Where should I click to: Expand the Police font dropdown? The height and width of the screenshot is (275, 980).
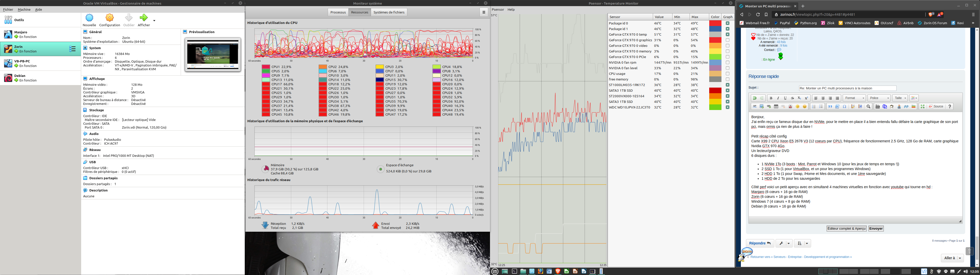pyautogui.click(x=879, y=98)
